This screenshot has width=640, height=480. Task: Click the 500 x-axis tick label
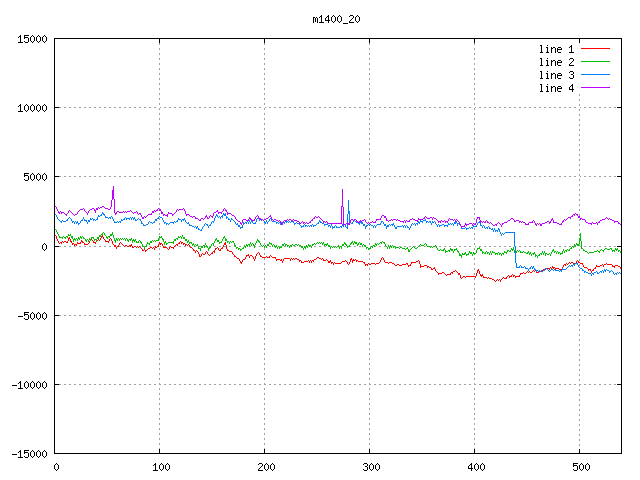[x=580, y=467]
